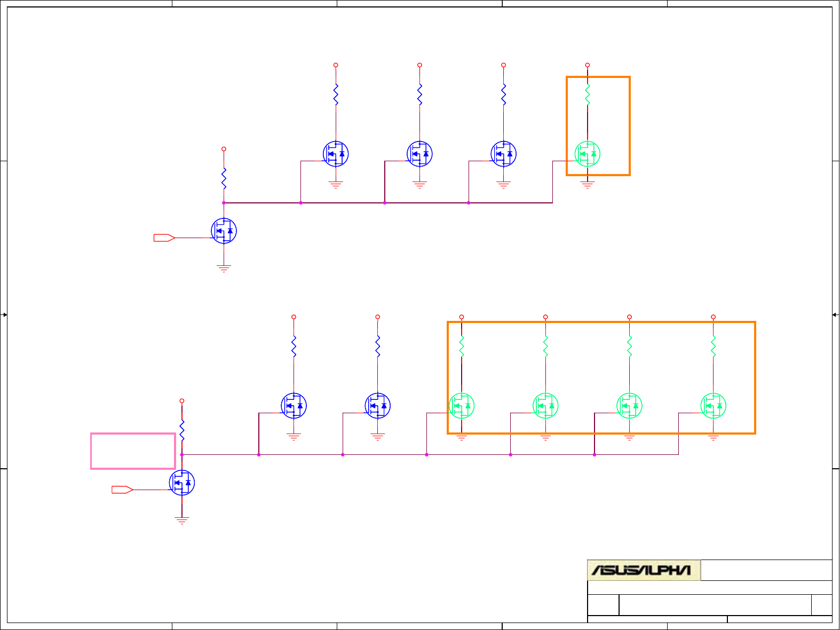This screenshot has height=630, width=840.
Task: Select ground symbol under lower driver MOSFET
Action: 182,521
